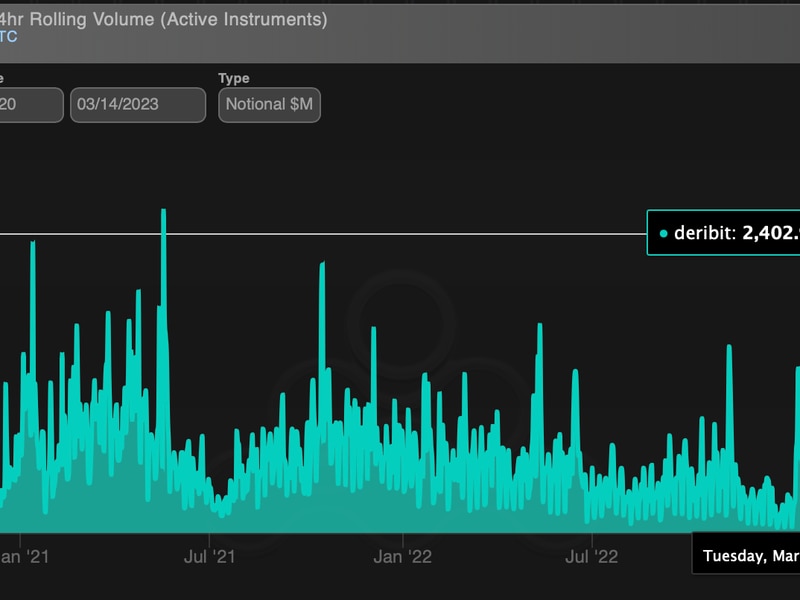Click the volume peak between Jul '21 and Jan '22
The height and width of the screenshot is (600, 800).
[x=322, y=268]
